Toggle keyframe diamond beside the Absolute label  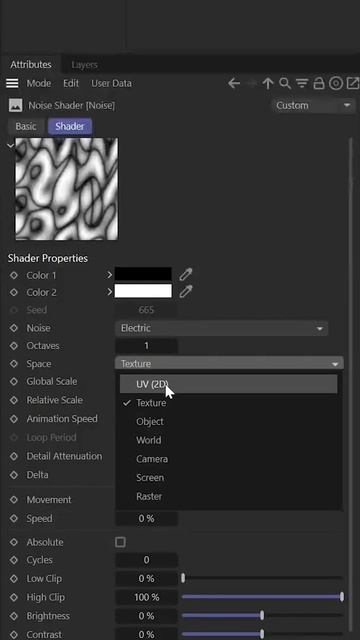(x=14, y=542)
